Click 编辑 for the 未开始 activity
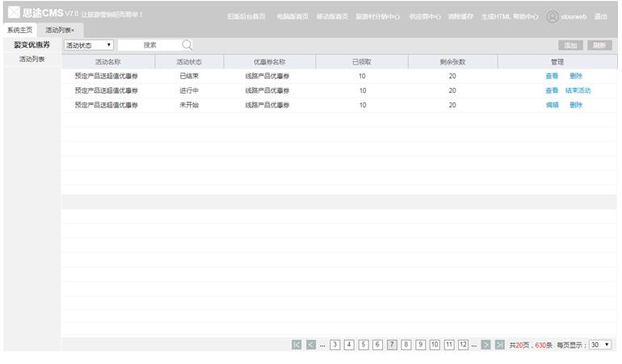 (552, 105)
